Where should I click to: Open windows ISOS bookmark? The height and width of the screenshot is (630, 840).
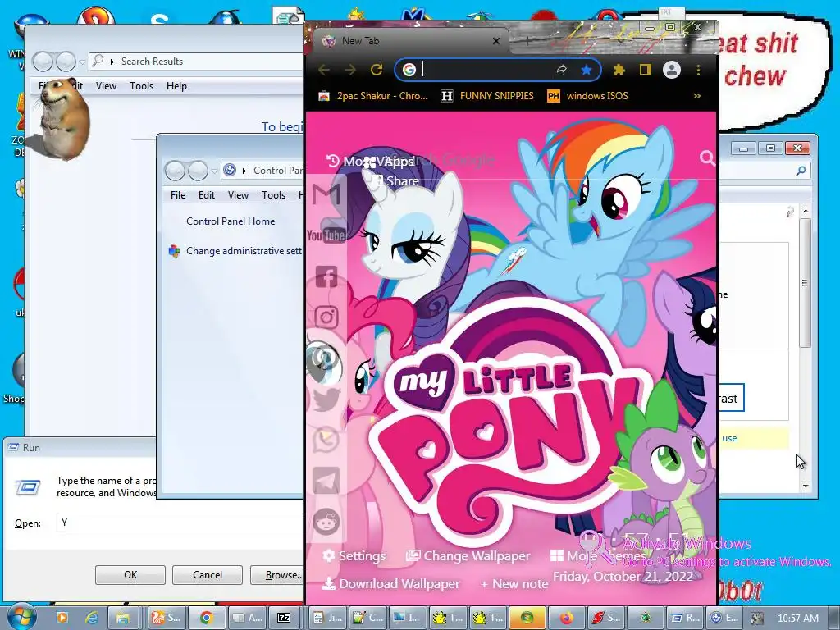pyautogui.click(x=587, y=96)
